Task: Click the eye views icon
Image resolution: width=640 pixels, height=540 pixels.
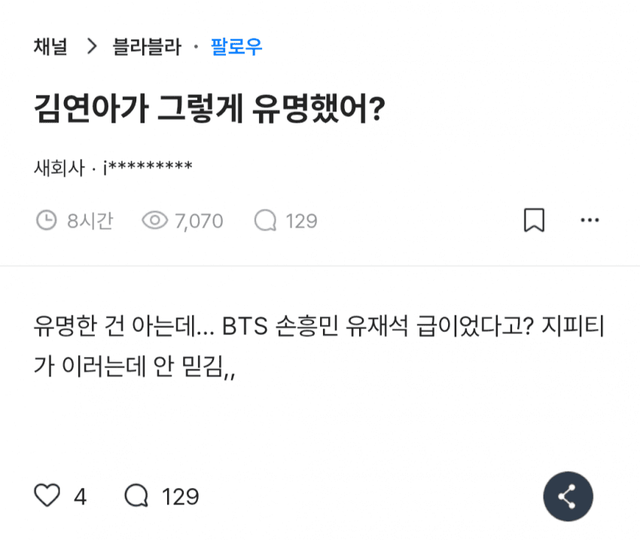Action: [x=155, y=220]
